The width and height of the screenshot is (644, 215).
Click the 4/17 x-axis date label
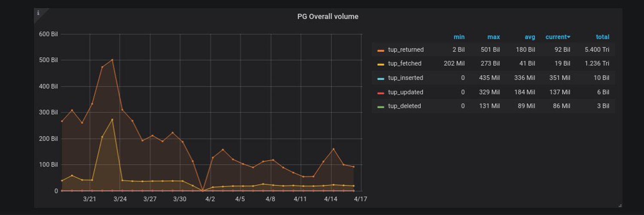pos(361,199)
